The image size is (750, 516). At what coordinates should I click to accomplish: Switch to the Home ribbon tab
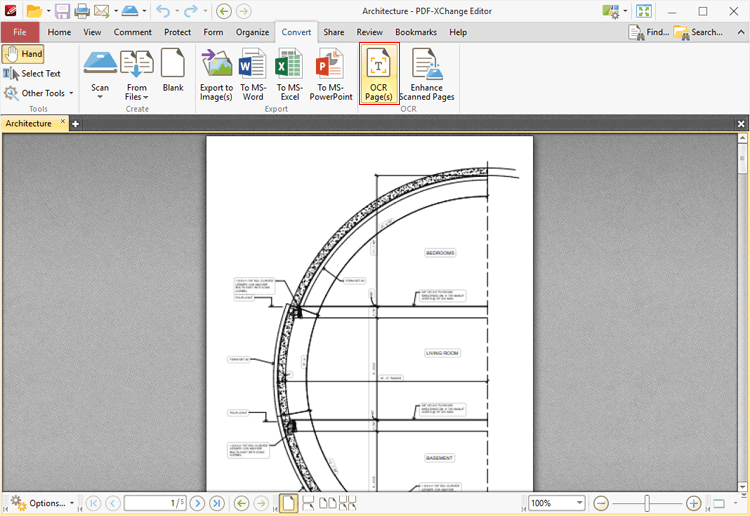coord(59,32)
